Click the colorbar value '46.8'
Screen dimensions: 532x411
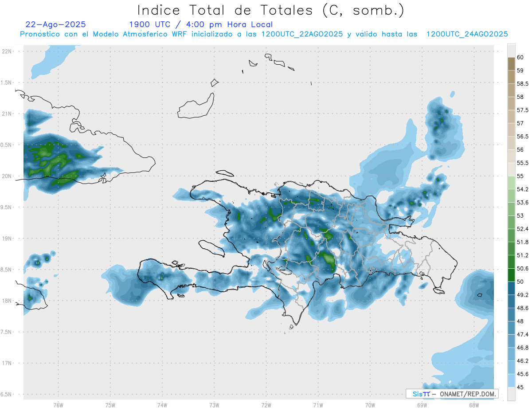[x=523, y=348]
